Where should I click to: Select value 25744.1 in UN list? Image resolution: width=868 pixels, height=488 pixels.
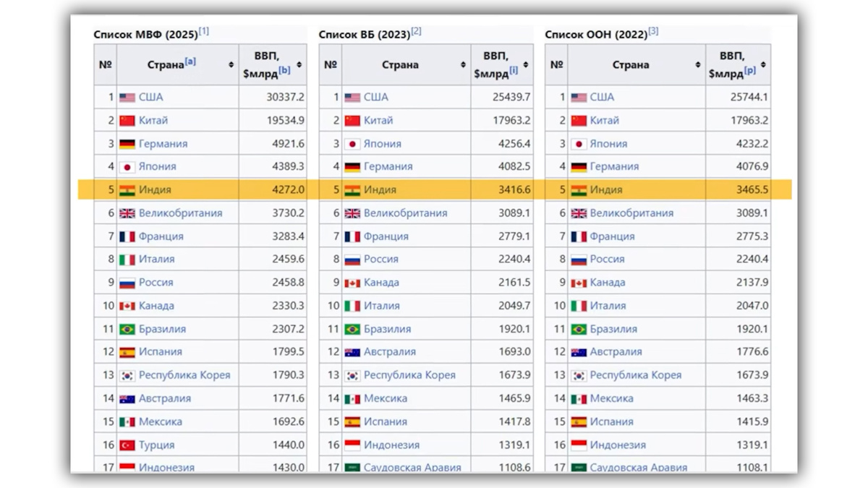pyautogui.click(x=749, y=97)
